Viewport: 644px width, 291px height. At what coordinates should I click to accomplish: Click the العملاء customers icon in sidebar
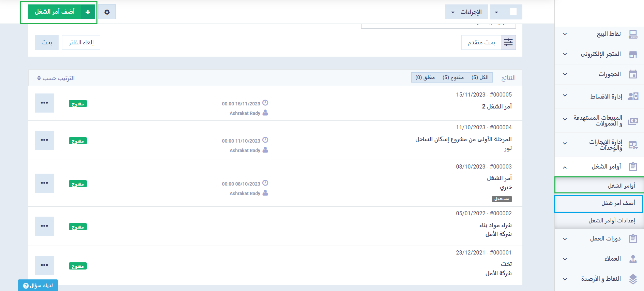(633, 259)
